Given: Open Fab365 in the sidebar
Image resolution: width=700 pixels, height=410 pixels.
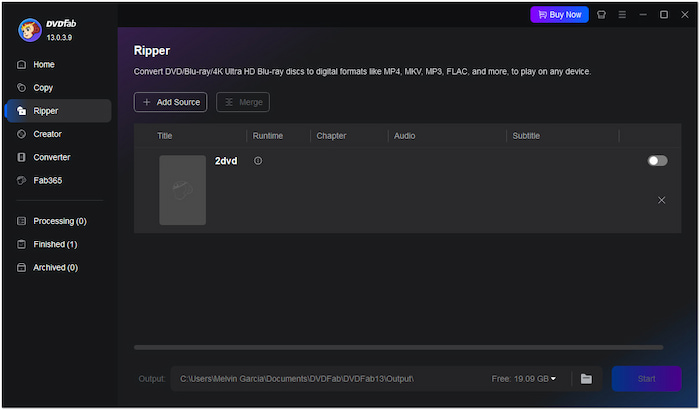Looking at the screenshot, I should [x=48, y=181].
